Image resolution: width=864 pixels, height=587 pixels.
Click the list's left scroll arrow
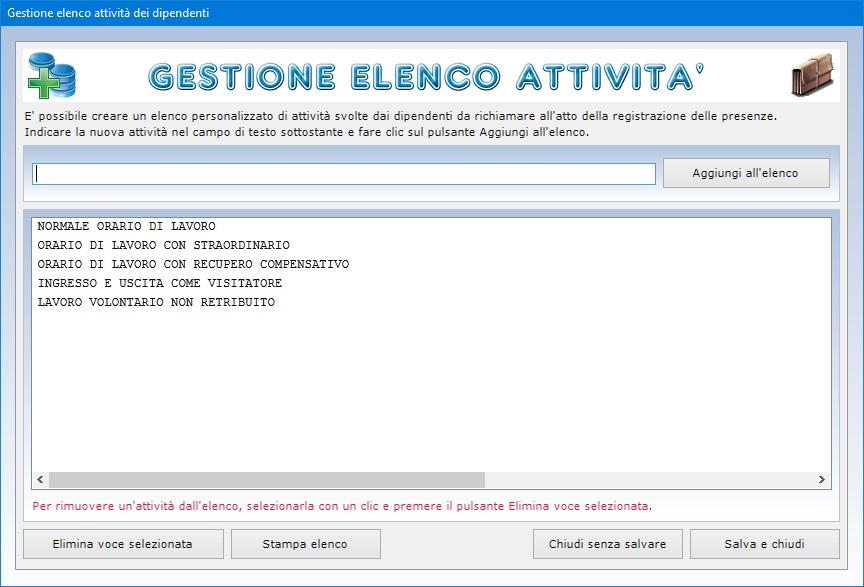click(40, 480)
